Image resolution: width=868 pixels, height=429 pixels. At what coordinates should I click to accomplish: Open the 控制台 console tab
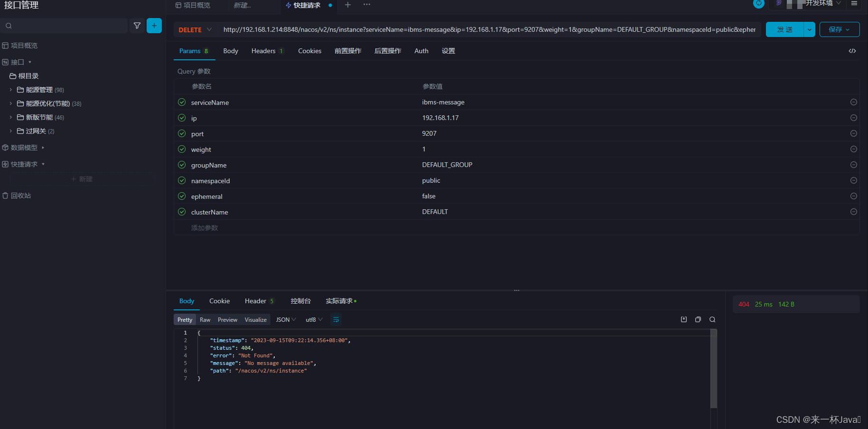point(300,301)
